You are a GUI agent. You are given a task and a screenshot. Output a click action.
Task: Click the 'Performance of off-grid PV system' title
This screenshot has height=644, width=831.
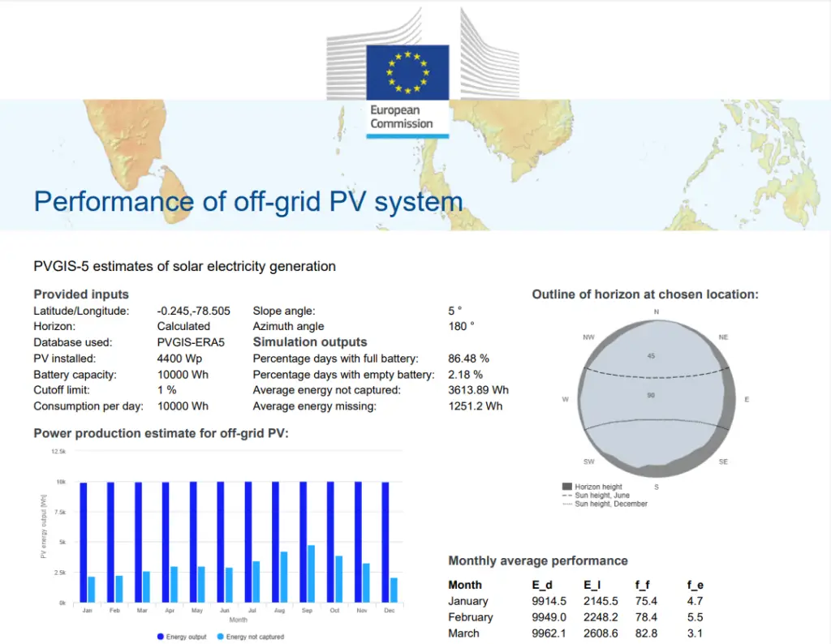(248, 202)
